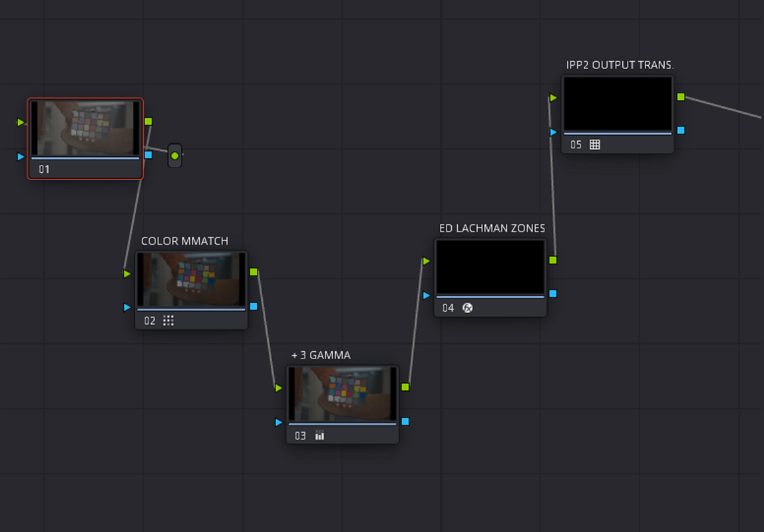The height and width of the screenshot is (532, 764).
Task: Click node 04 green RGB input triangle
Action: [427, 261]
